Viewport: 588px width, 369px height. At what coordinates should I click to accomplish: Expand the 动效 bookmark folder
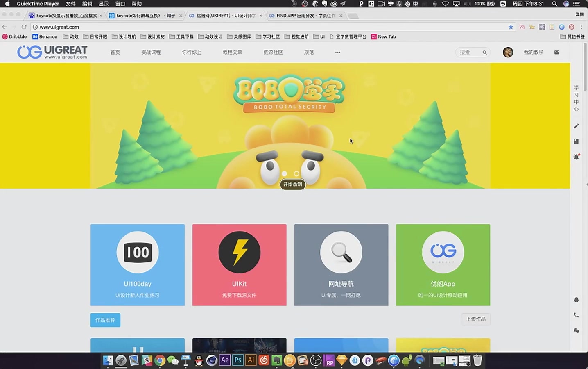coord(70,36)
